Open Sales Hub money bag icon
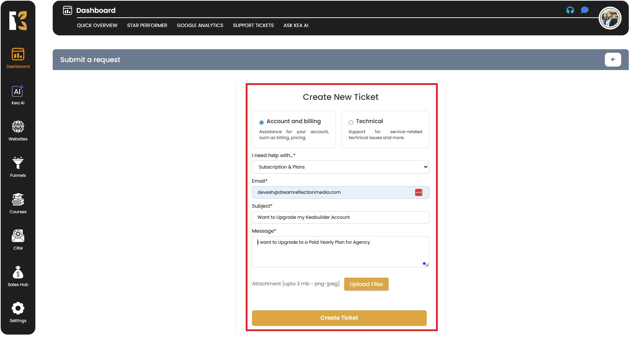Viewport: 644px width, 337px height. pos(18,273)
